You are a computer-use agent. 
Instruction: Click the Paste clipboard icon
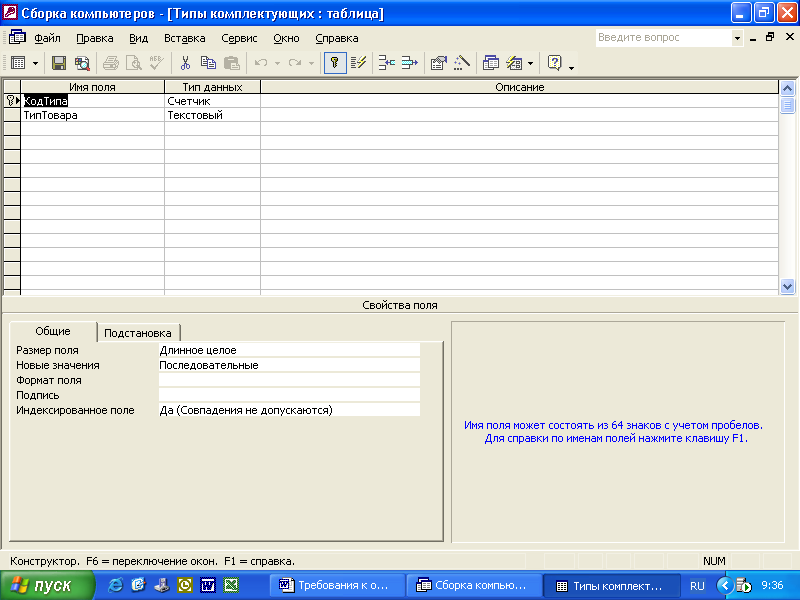[x=232, y=63]
